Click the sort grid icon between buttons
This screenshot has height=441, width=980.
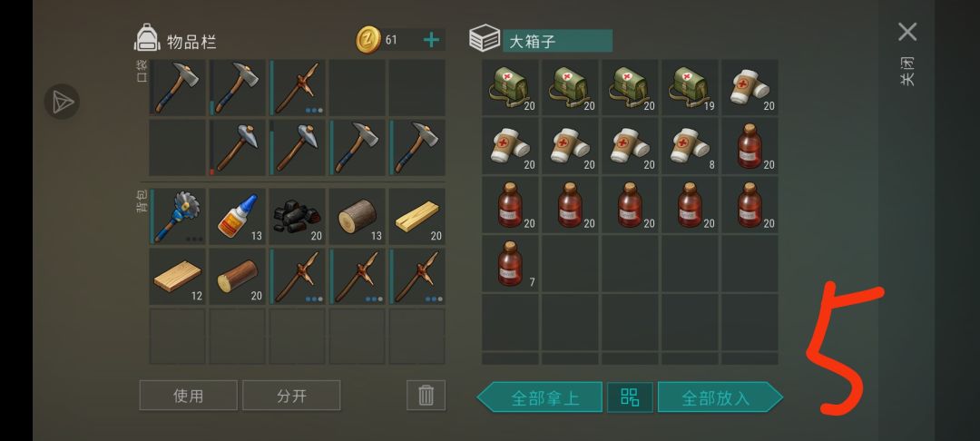click(x=630, y=397)
